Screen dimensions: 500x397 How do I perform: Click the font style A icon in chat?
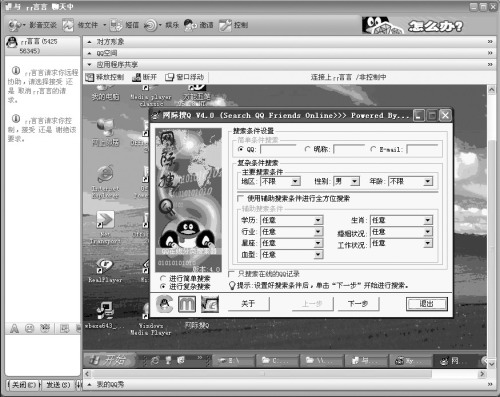pyautogui.click(x=14, y=329)
